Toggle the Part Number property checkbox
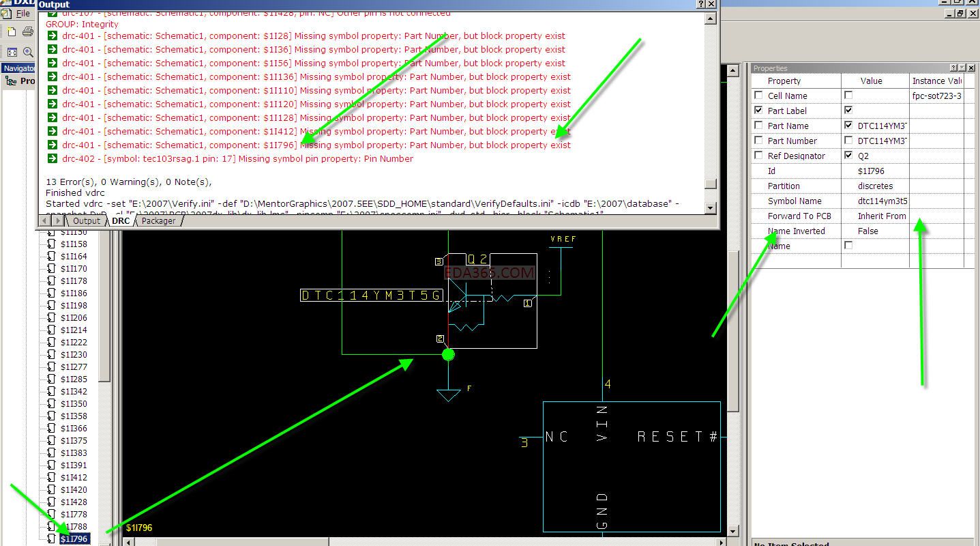This screenshot has width=980, height=546. [758, 141]
